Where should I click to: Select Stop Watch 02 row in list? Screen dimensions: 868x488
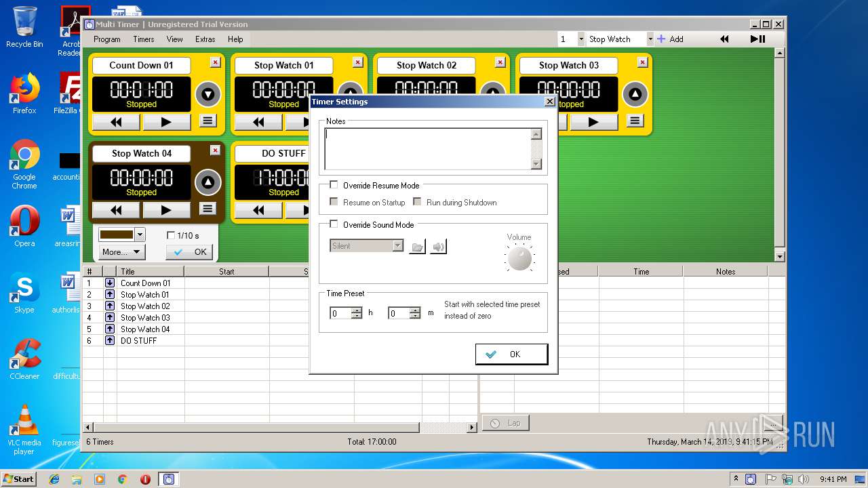[280, 306]
